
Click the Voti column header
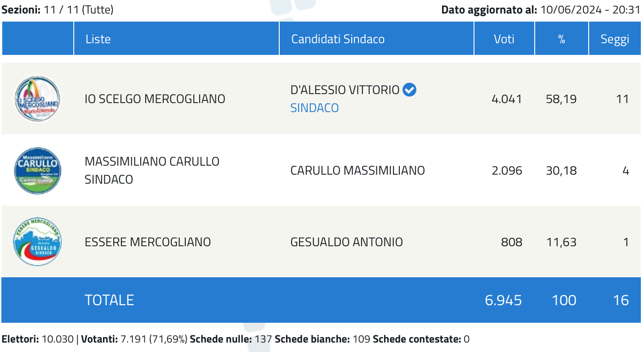(x=504, y=39)
